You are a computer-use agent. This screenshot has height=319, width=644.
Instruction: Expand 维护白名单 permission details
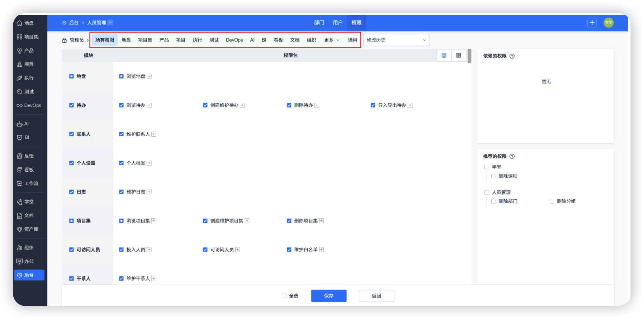coord(322,250)
